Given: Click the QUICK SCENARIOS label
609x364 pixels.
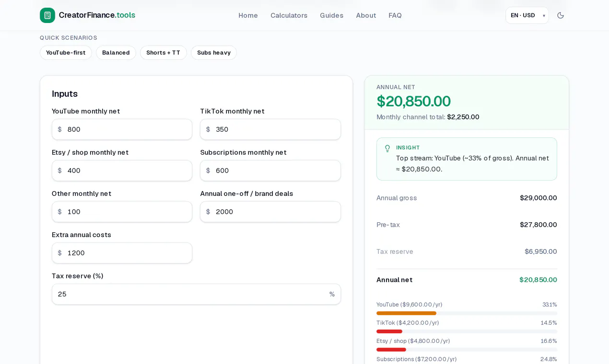Looking at the screenshot, I should point(69,38).
